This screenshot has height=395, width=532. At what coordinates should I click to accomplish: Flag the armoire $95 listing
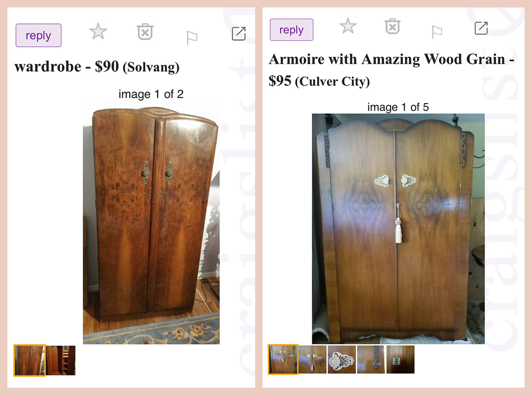click(x=437, y=32)
